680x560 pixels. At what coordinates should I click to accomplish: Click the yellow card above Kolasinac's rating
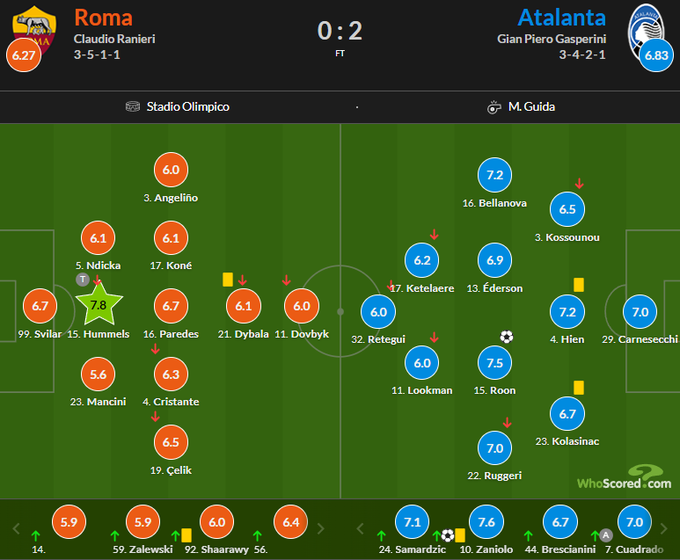[x=578, y=387]
